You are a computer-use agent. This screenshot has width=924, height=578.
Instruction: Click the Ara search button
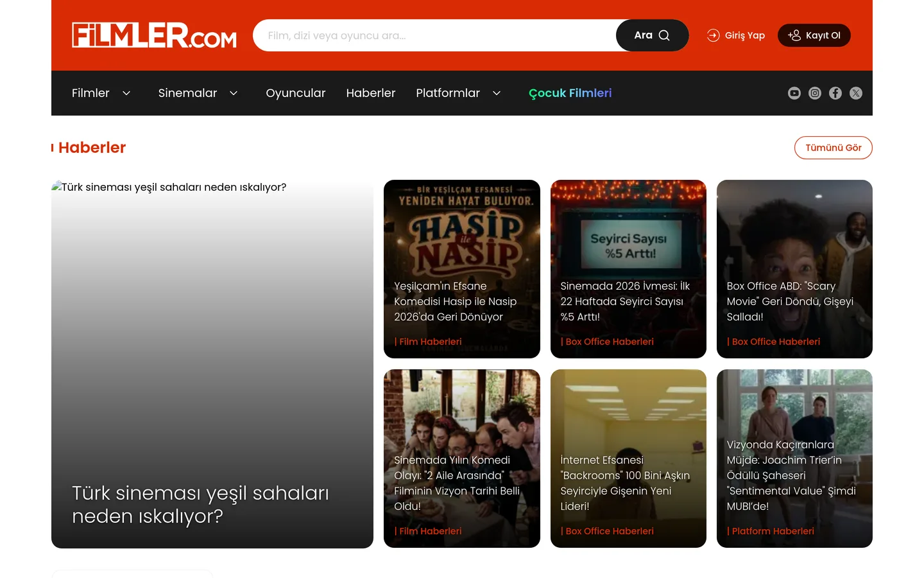tap(653, 35)
